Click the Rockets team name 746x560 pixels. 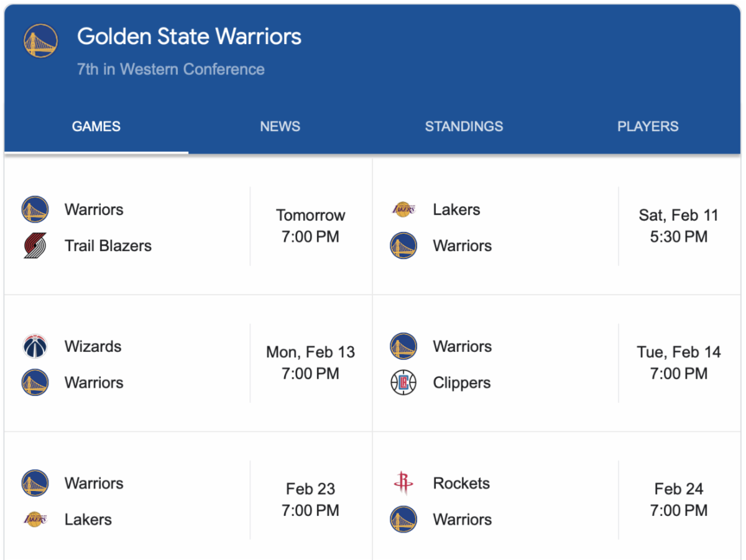click(461, 483)
